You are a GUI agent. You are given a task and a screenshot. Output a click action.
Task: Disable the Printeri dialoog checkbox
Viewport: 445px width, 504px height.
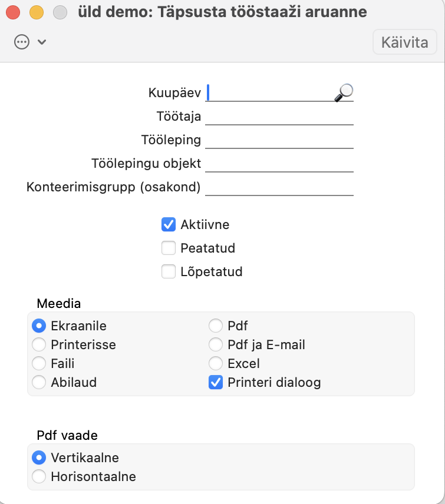(216, 382)
